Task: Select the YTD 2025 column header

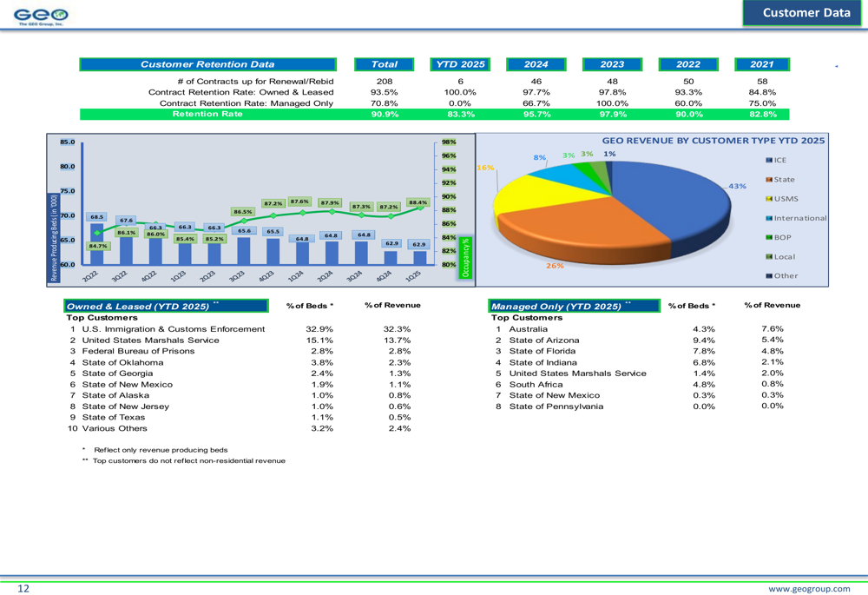Action: click(x=460, y=64)
